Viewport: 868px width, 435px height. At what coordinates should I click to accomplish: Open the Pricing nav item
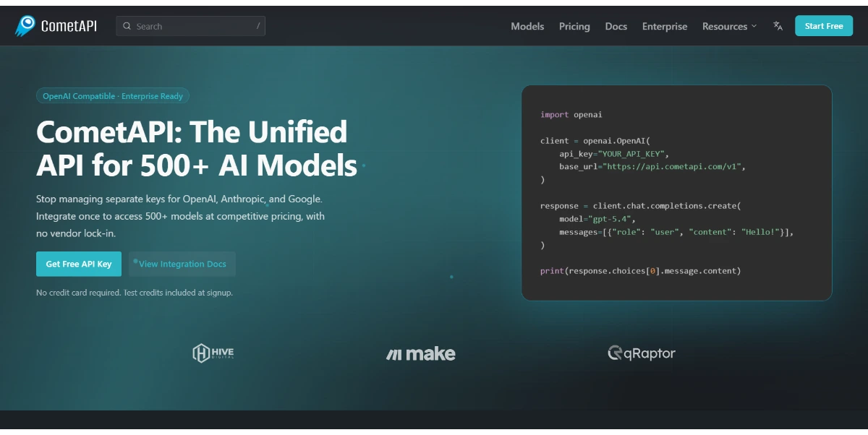point(574,26)
